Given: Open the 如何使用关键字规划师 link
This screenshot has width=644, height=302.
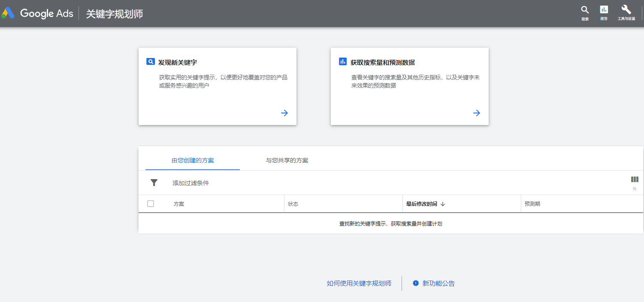Looking at the screenshot, I should tap(359, 284).
